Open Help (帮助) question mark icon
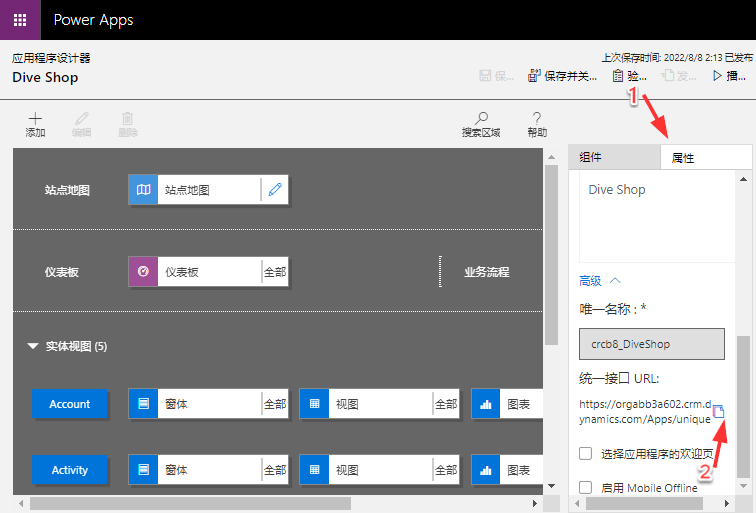This screenshot has height=513, width=756. point(537,118)
